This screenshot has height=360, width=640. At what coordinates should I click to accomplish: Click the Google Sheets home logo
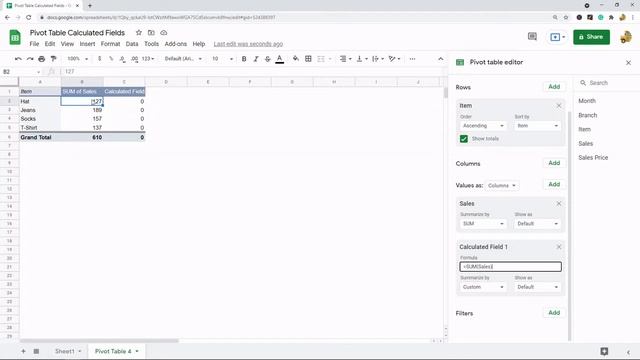click(x=15, y=37)
